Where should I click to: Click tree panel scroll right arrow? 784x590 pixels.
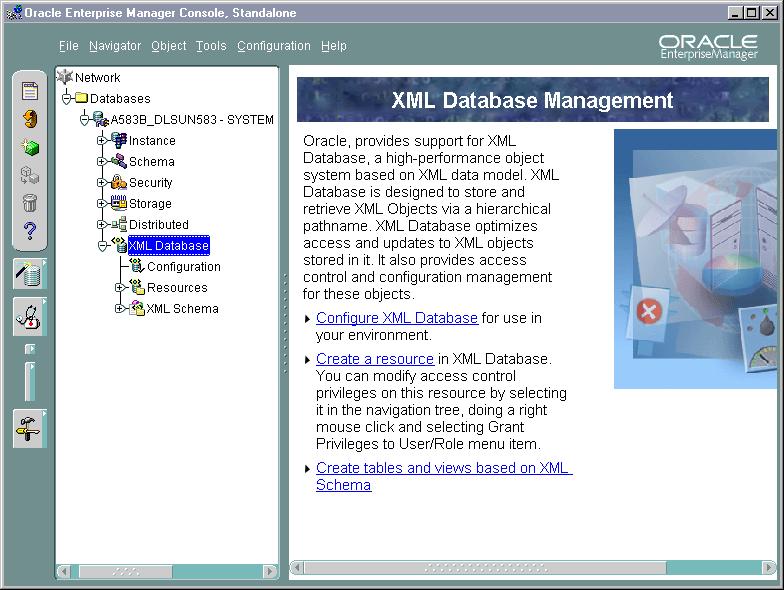pos(270,571)
